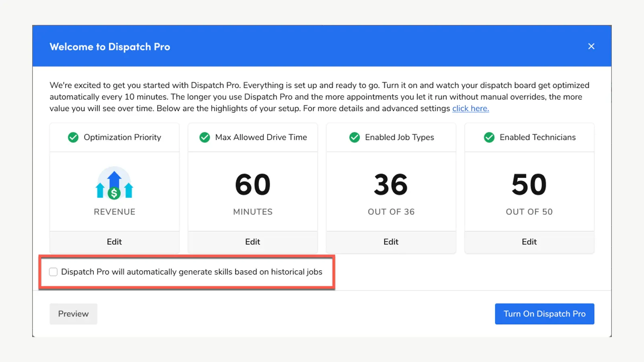Enable automatic skill generation checkbox
644x362 pixels.
53,272
